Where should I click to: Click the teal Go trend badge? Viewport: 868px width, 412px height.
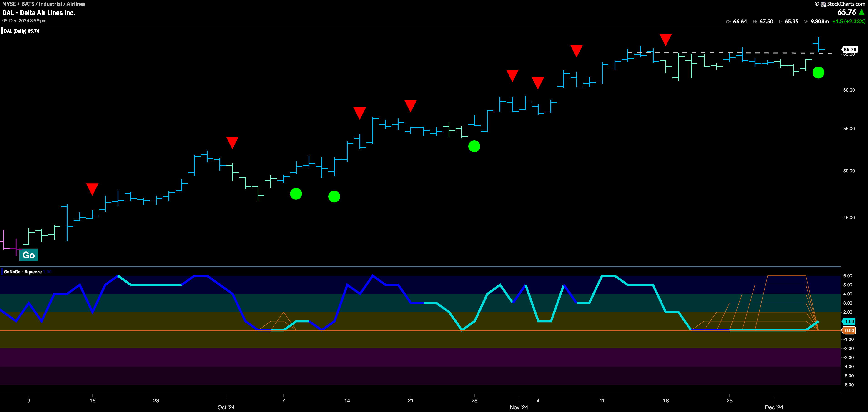29,255
